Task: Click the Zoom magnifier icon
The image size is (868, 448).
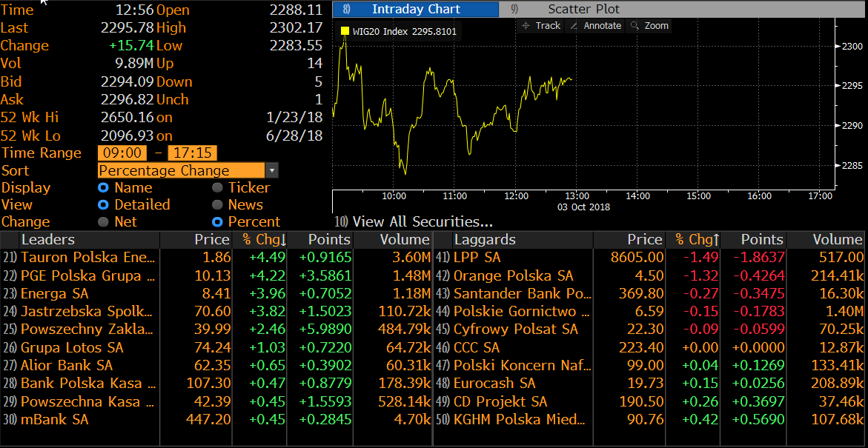Action: [635, 26]
